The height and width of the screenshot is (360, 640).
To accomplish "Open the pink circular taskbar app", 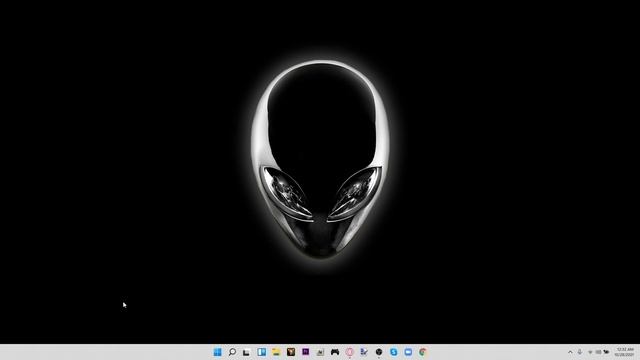I will (349, 352).
